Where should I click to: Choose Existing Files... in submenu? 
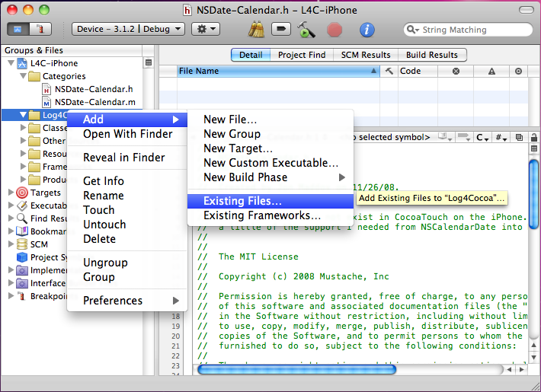point(270,201)
